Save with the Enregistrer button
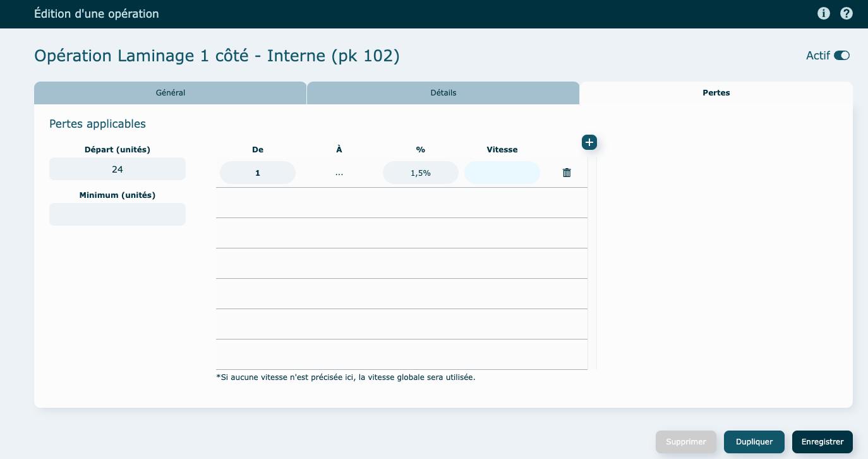The height and width of the screenshot is (459, 868). 822,442
